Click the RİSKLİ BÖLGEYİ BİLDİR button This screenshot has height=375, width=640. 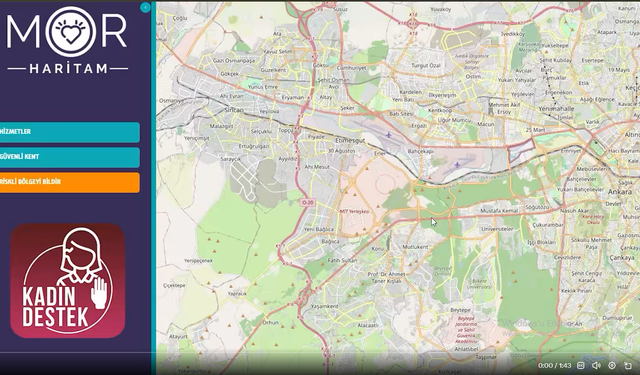pyautogui.click(x=69, y=182)
